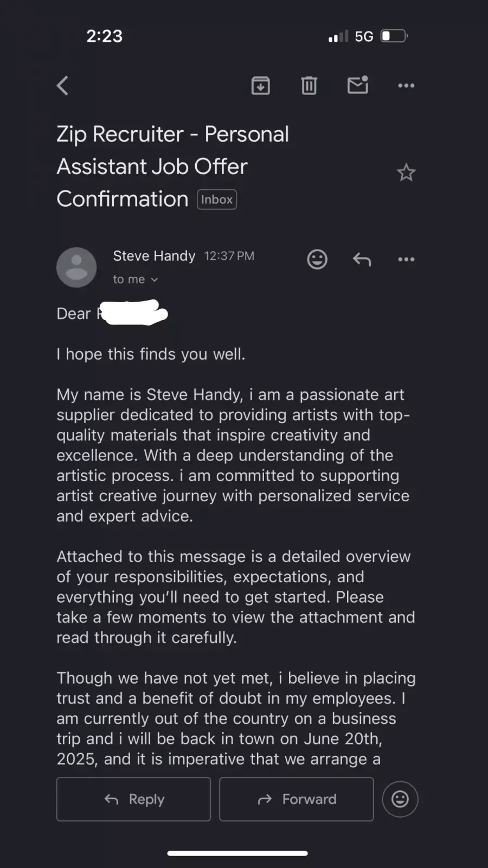Image resolution: width=488 pixels, height=868 pixels.
Task: Tap the email subject title
Action: [172, 167]
